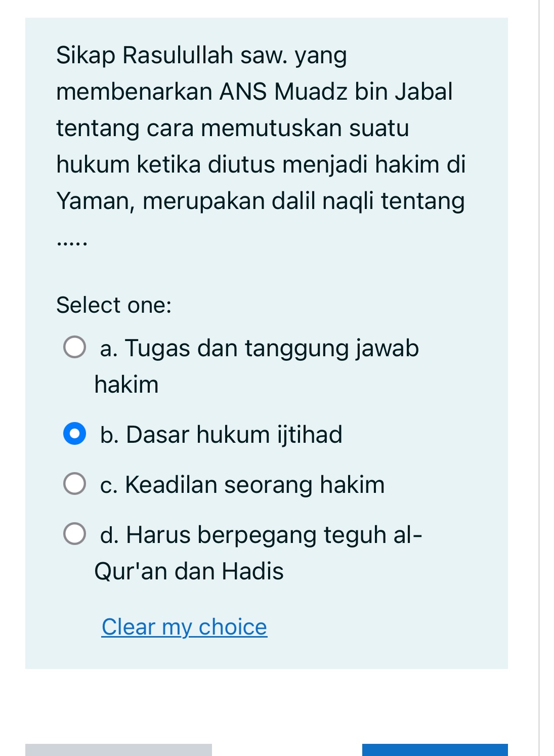Image resolution: width=554 pixels, height=756 pixels.
Task: Deselect current answer via Clear my choice
Action: click(184, 626)
